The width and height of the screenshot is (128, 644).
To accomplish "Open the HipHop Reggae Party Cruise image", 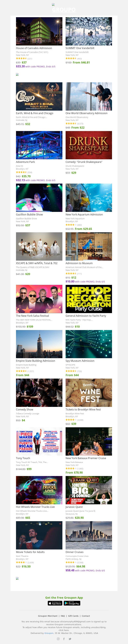I will point(89,299).
